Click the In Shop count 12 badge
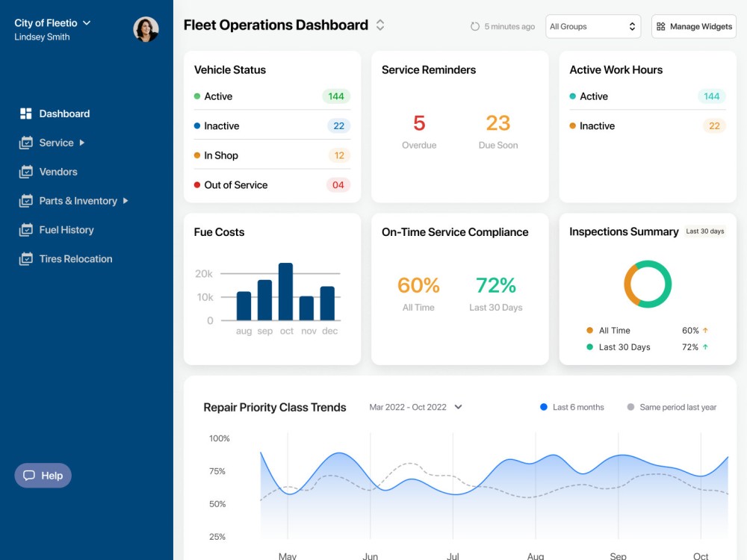Image resolution: width=747 pixels, height=560 pixels. [339, 155]
